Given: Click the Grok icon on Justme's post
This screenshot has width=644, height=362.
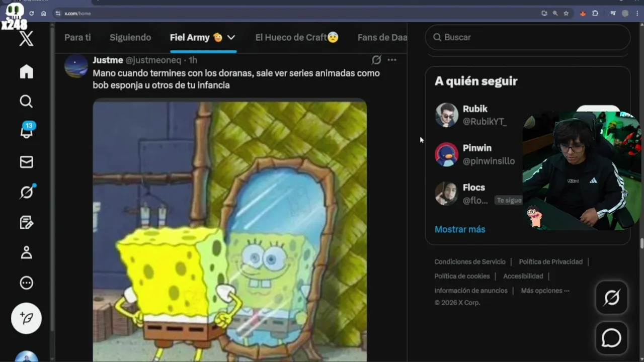Looking at the screenshot, I should click(x=376, y=60).
